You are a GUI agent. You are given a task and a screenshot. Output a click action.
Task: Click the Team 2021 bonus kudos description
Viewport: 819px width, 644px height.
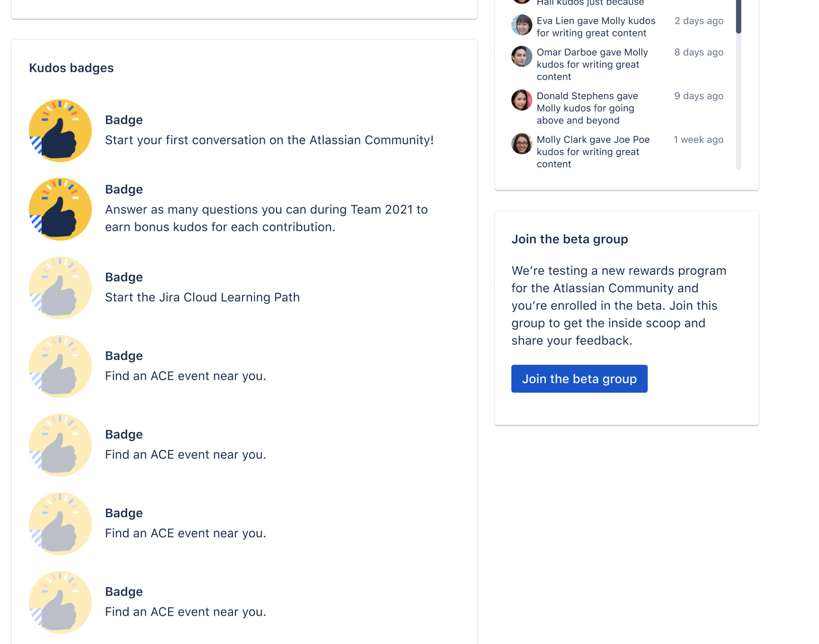pos(267,218)
